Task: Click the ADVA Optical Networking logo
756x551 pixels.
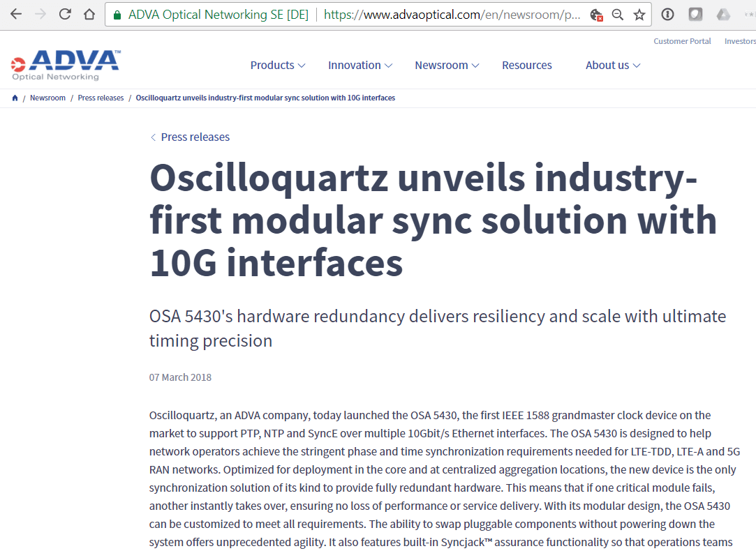Action: pos(64,64)
